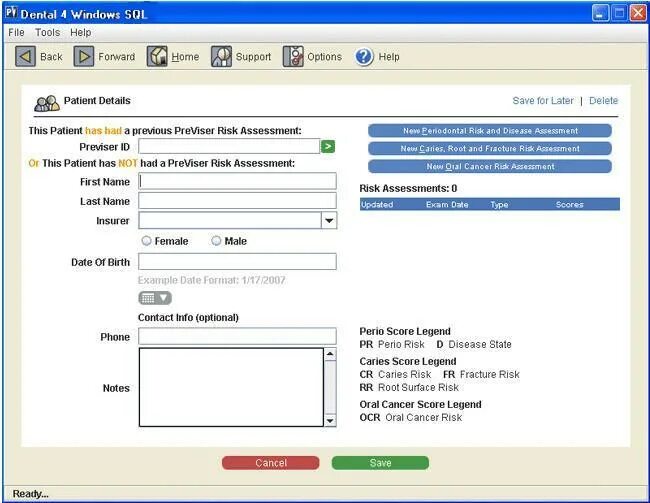Image resolution: width=650 pixels, height=503 pixels.
Task: Click the Options toolbar label
Action: (325, 57)
